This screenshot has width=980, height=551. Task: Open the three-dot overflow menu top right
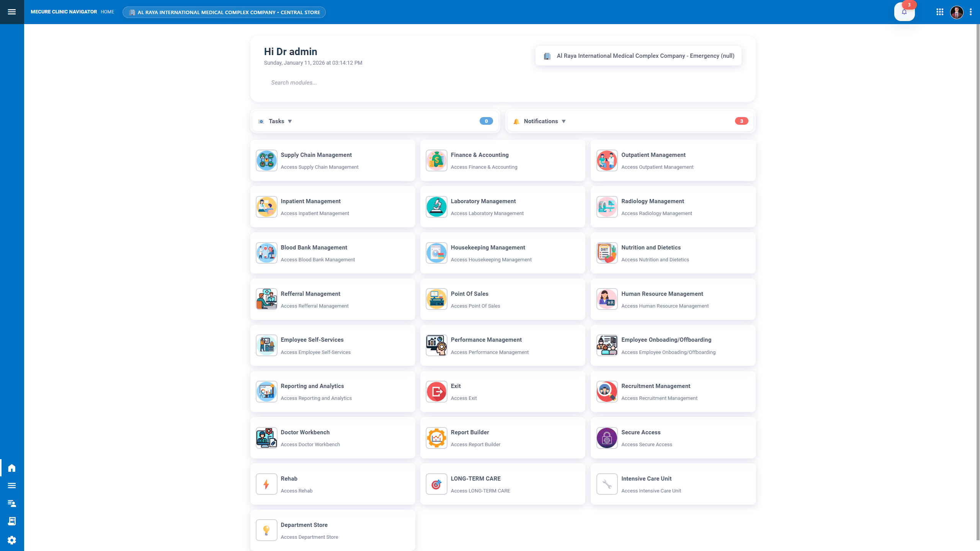[x=970, y=12]
